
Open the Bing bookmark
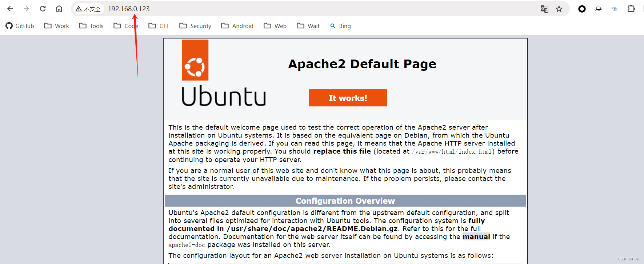(340, 26)
